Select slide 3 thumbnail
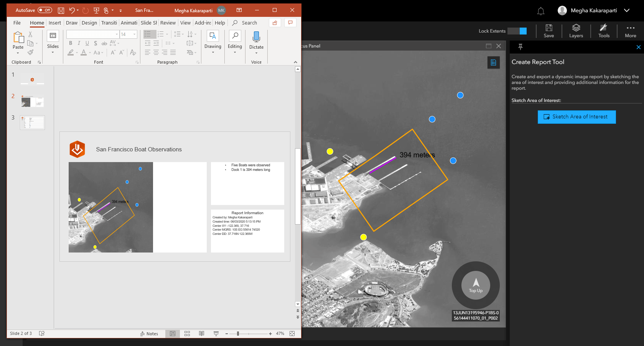Screen dimensions: 644x346 (32, 122)
